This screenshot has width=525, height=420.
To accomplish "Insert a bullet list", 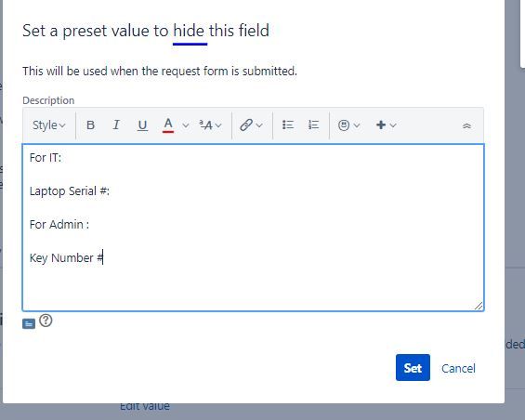I will 288,125.
